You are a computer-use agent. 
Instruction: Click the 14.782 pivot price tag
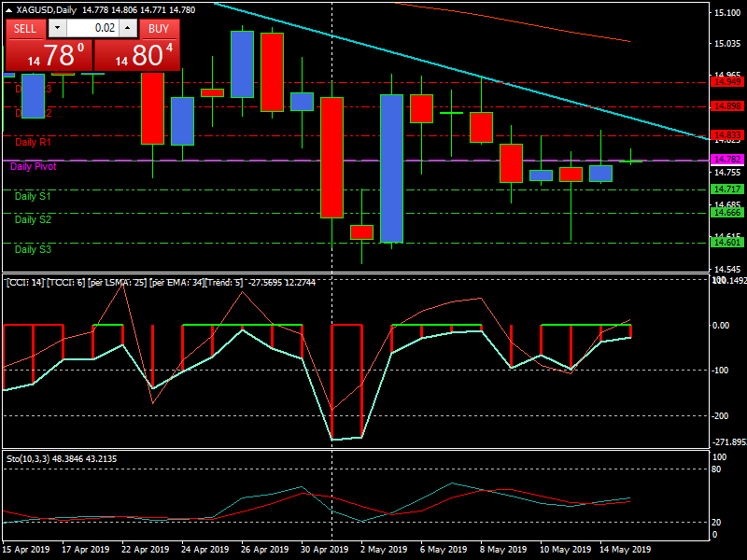pos(726,160)
